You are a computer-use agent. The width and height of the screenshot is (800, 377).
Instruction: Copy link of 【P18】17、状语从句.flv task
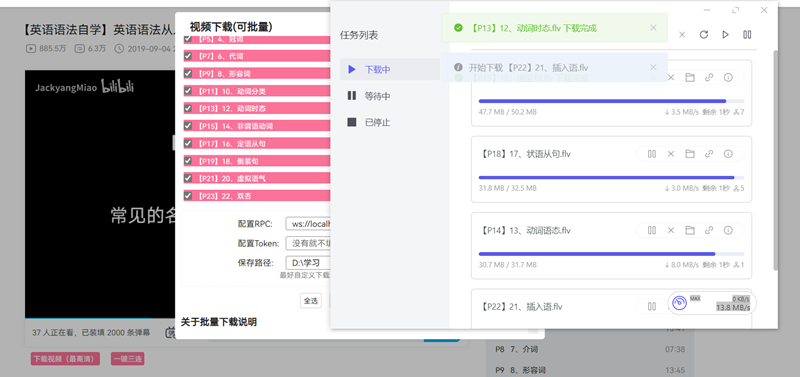pos(709,154)
